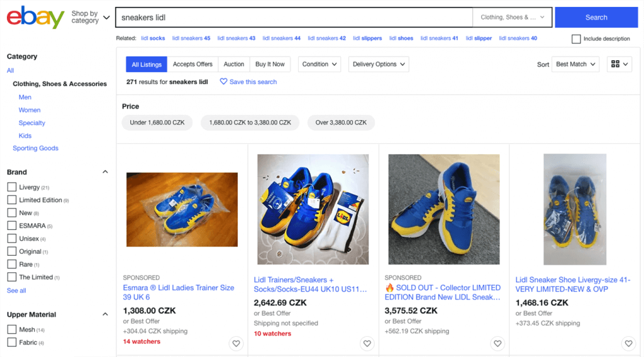This screenshot has width=644, height=357.
Task: Open the Shop by category menu
Action: click(90, 17)
